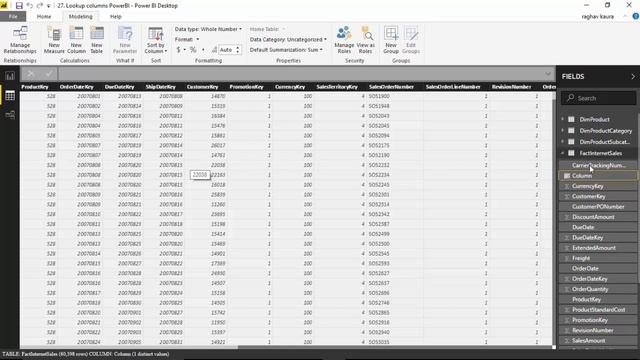Select DiscountAmount field
Image resolution: width=640 pixels, height=360 pixels.
[x=598, y=217]
